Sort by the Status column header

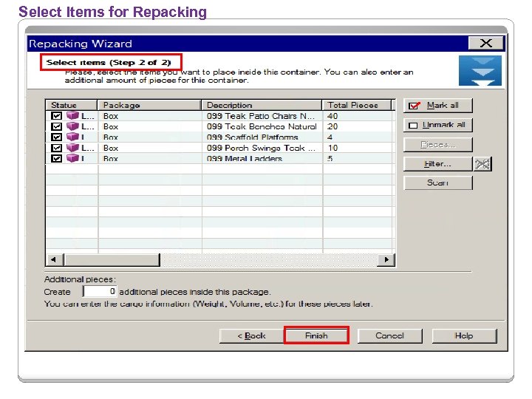coord(71,105)
